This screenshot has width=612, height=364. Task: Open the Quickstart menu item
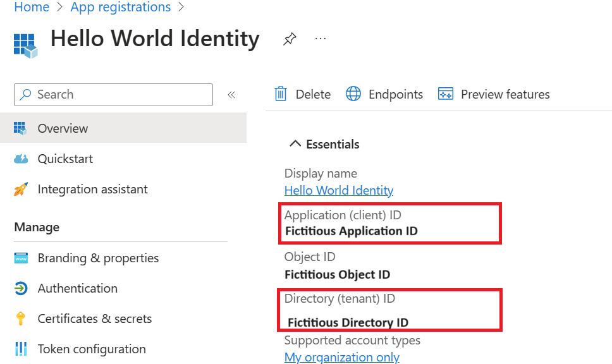coord(65,159)
